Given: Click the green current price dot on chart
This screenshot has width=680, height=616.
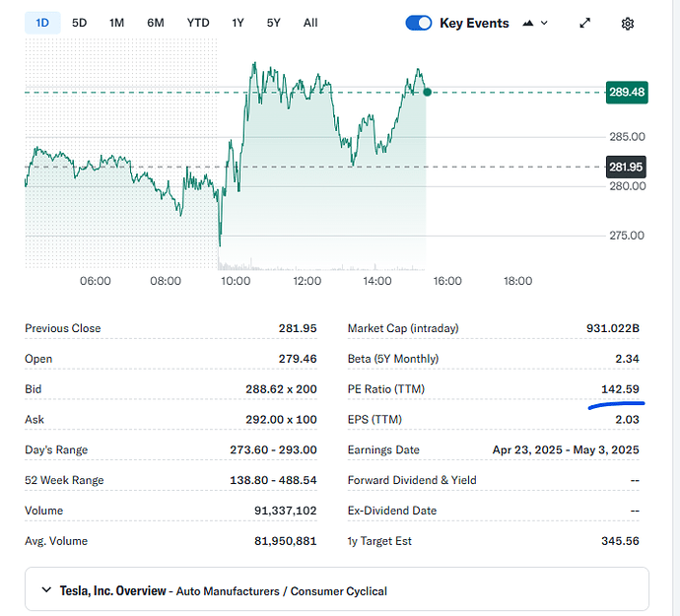Looking at the screenshot, I should [427, 92].
